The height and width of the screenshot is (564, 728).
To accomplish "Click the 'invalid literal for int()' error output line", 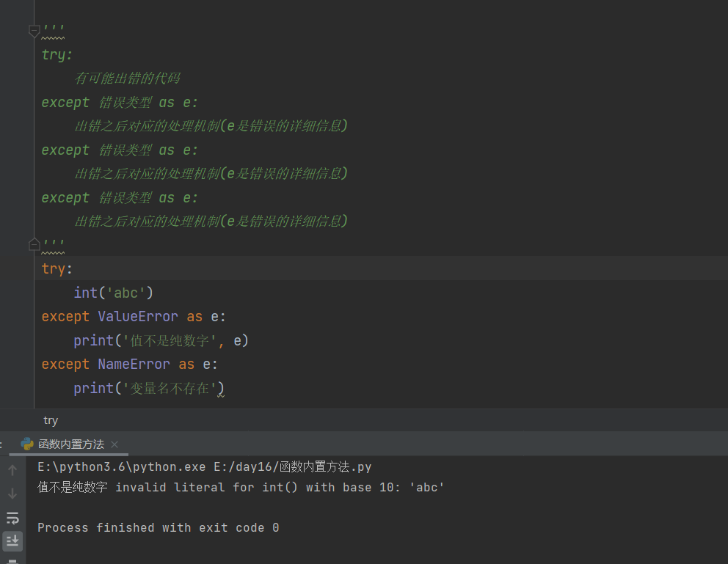I will [241, 487].
